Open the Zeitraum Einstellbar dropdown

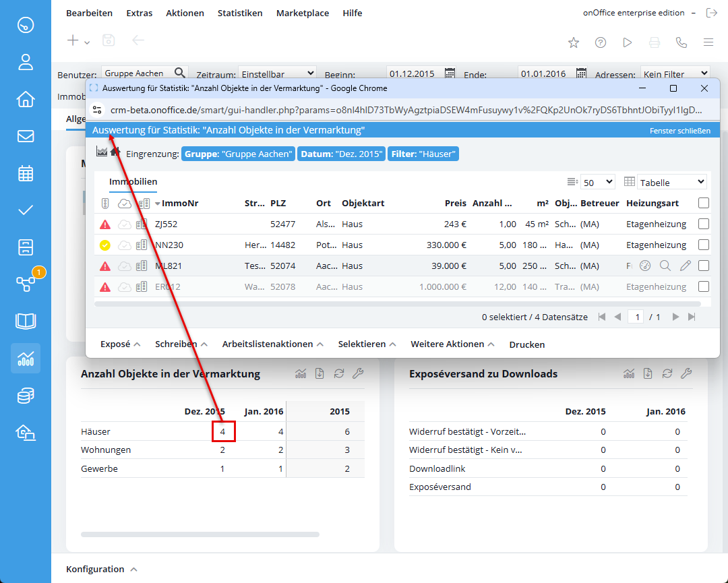278,73
